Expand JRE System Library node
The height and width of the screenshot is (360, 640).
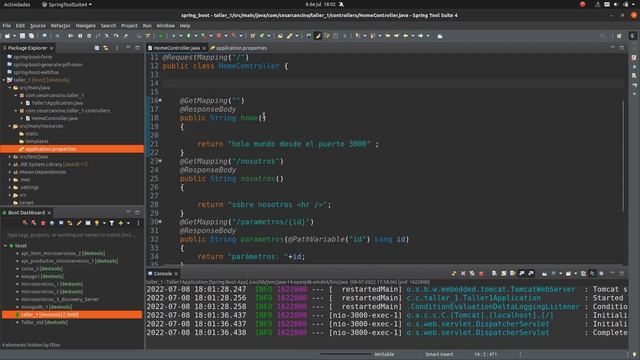[x=10, y=164]
